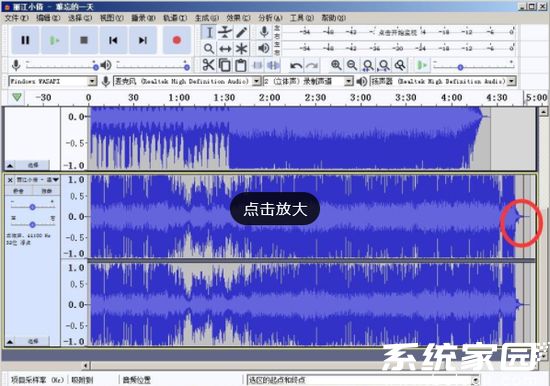
Task: Zoom in using the magnifier plus icon
Action: [336, 65]
